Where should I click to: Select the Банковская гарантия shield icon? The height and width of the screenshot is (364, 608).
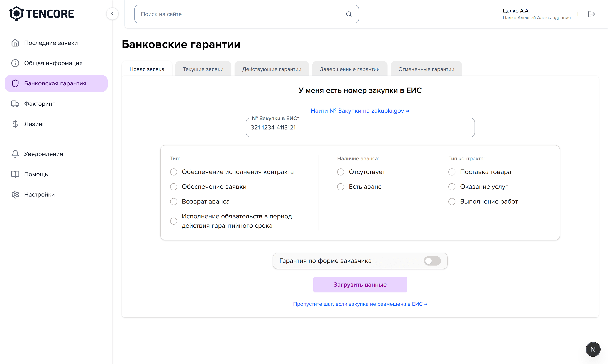15,83
